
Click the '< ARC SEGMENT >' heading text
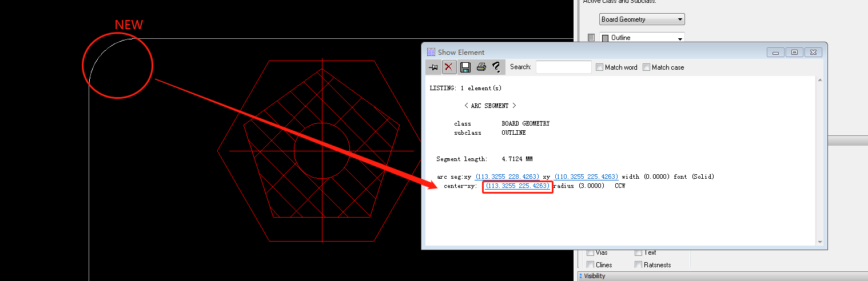pyautogui.click(x=490, y=106)
